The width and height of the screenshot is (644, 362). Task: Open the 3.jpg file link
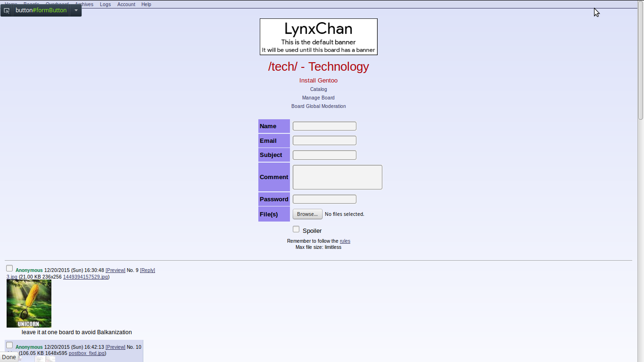(x=12, y=277)
